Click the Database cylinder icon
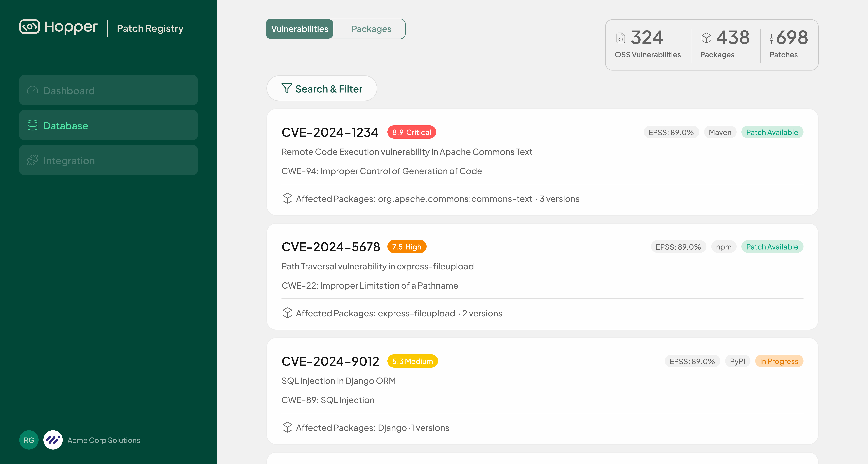The width and height of the screenshot is (868, 464). click(x=32, y=125)
